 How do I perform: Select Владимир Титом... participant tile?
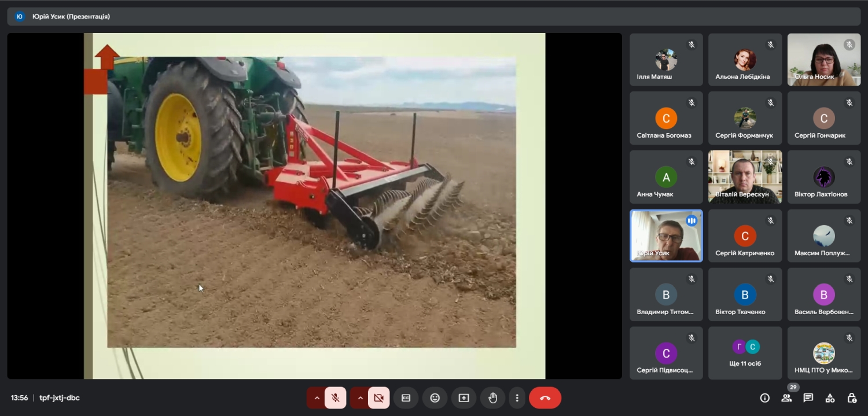point(666,294)
